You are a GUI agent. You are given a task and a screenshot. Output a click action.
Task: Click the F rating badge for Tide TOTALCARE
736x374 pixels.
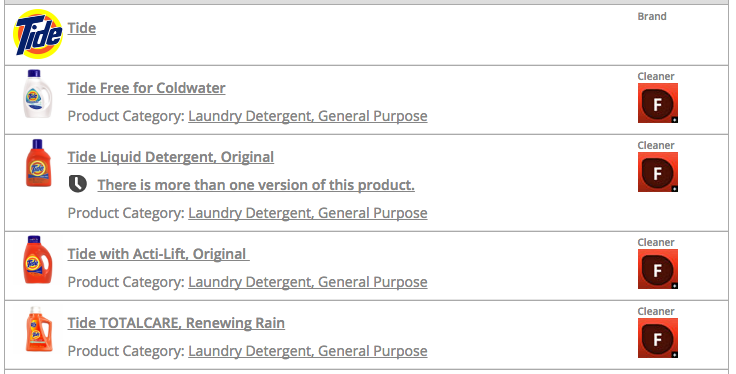[x=658, y=338]
